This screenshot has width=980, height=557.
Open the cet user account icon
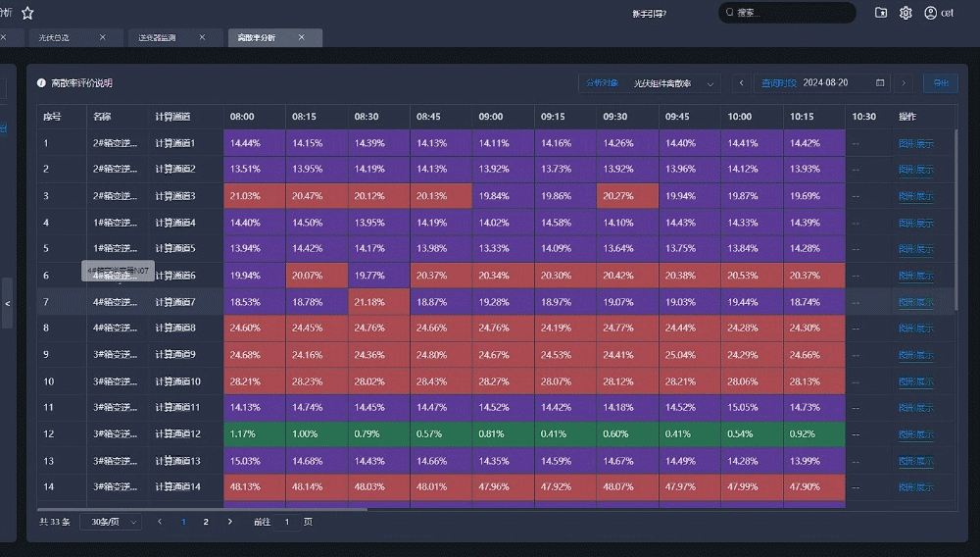pos(930,13)
